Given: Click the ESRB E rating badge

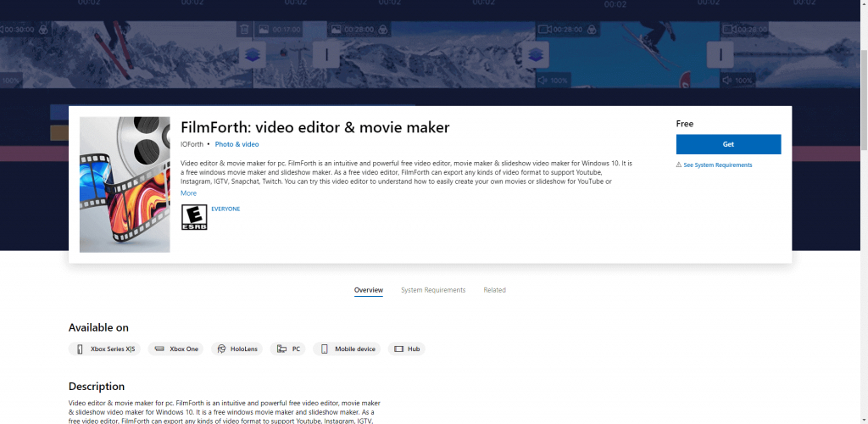Looking at the screenshot, I should click(x=194, y=218).
